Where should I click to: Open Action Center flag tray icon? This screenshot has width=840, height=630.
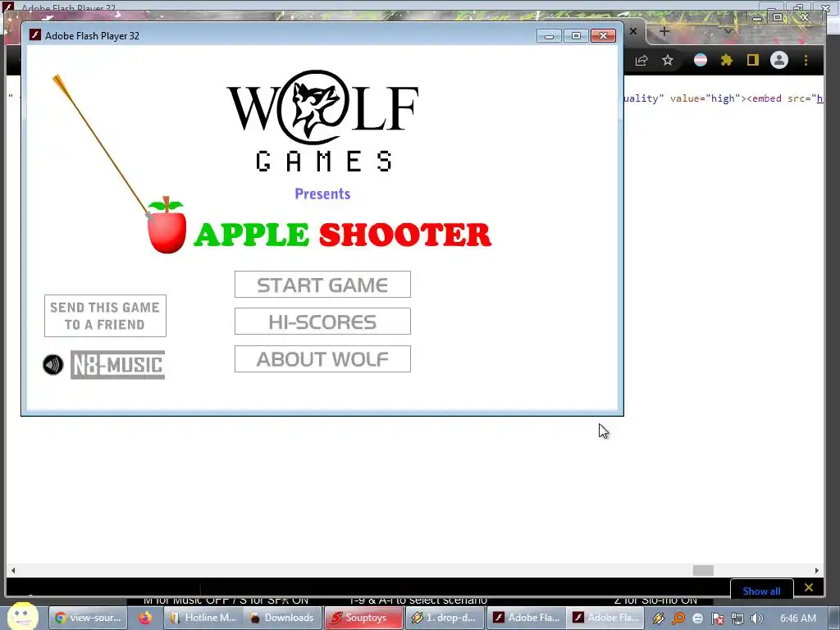[717, 619]
